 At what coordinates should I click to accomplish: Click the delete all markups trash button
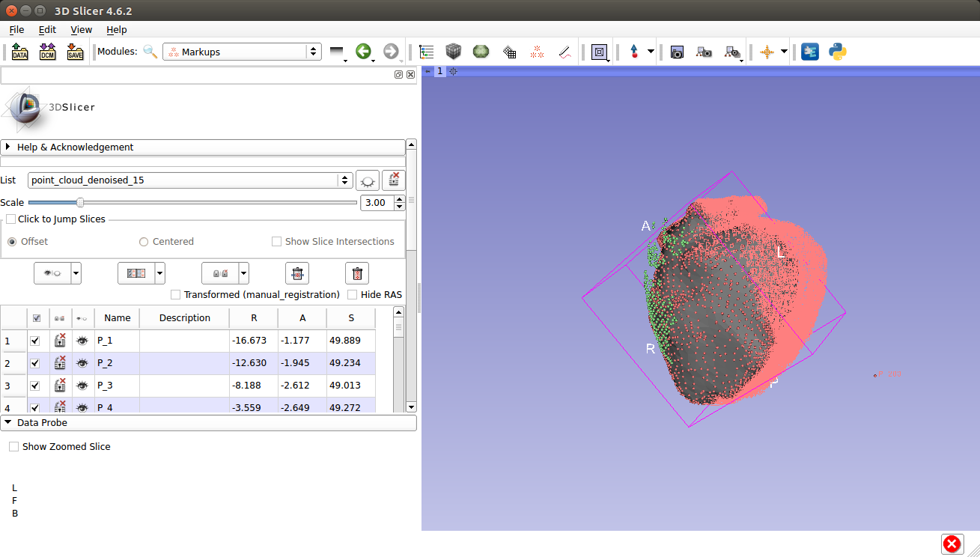tap(357, 273)
